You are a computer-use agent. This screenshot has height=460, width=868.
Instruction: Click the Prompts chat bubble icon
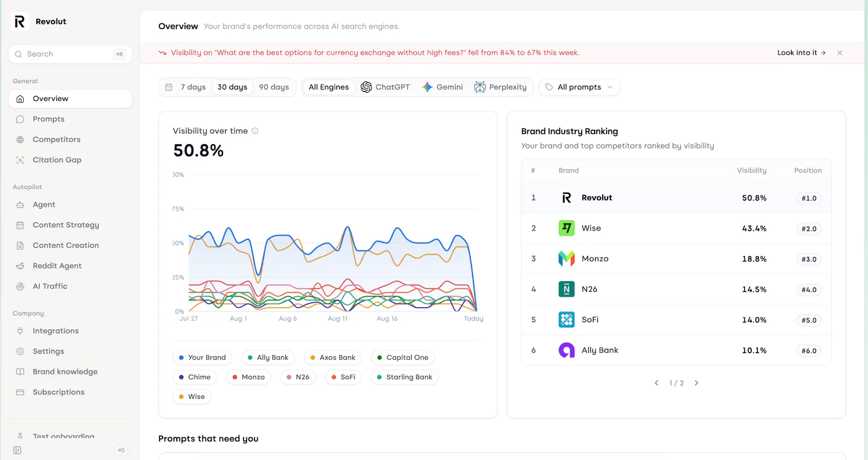coord(20,119)
